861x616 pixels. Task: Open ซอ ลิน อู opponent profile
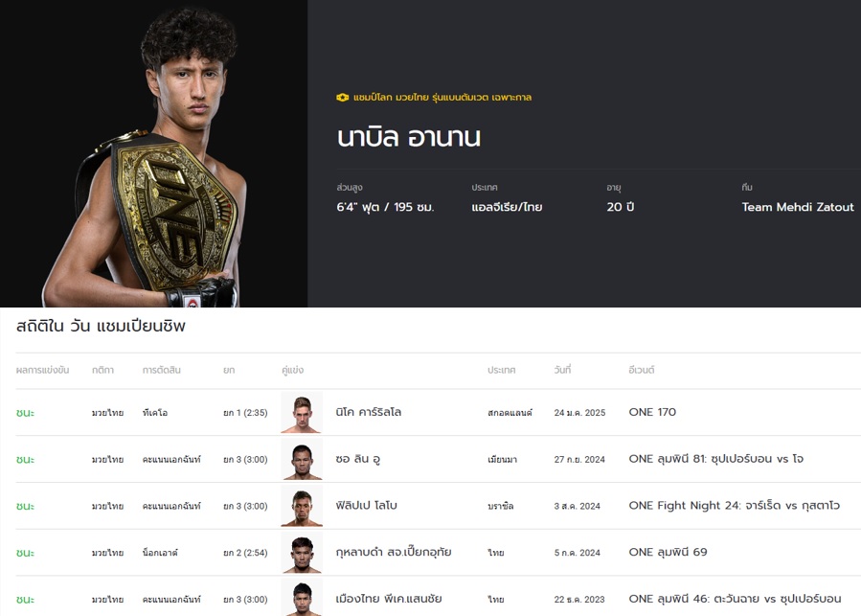357,459
